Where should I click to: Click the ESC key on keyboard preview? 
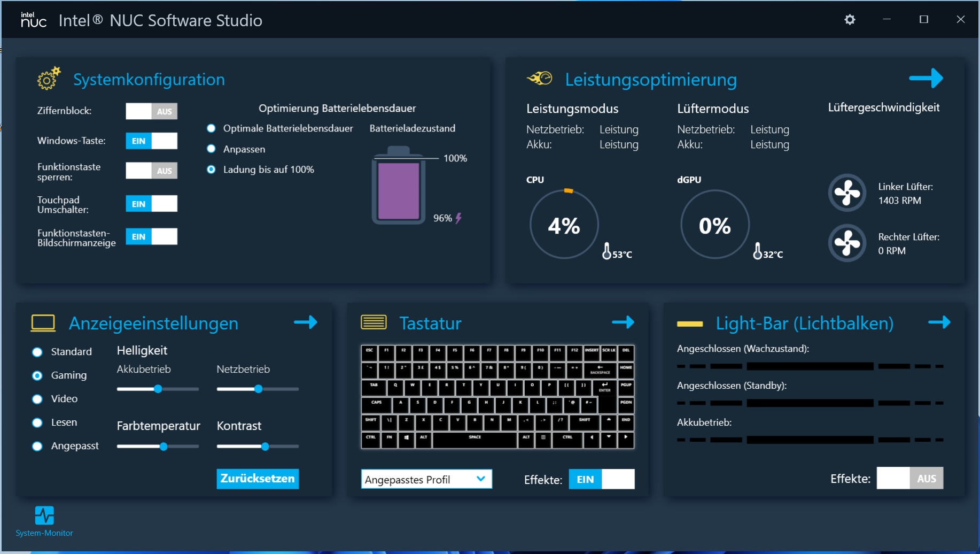pyautogui.click(x=369, y=352)
